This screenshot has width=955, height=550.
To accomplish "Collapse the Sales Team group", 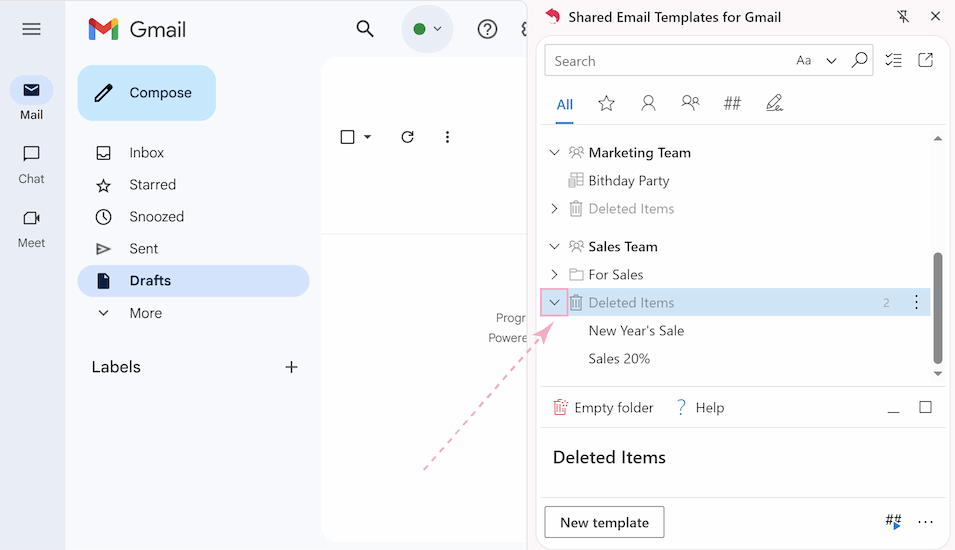I will [x=554, y=247].
